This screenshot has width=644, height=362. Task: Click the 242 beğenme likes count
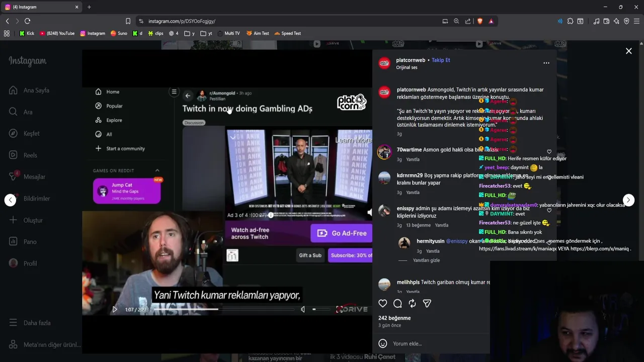pos(394,318)
